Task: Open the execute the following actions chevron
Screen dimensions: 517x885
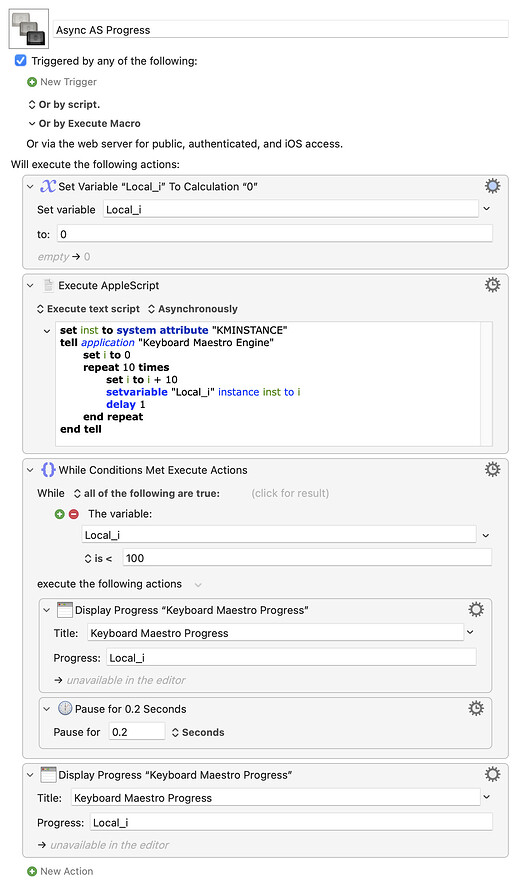Action: 198,585
